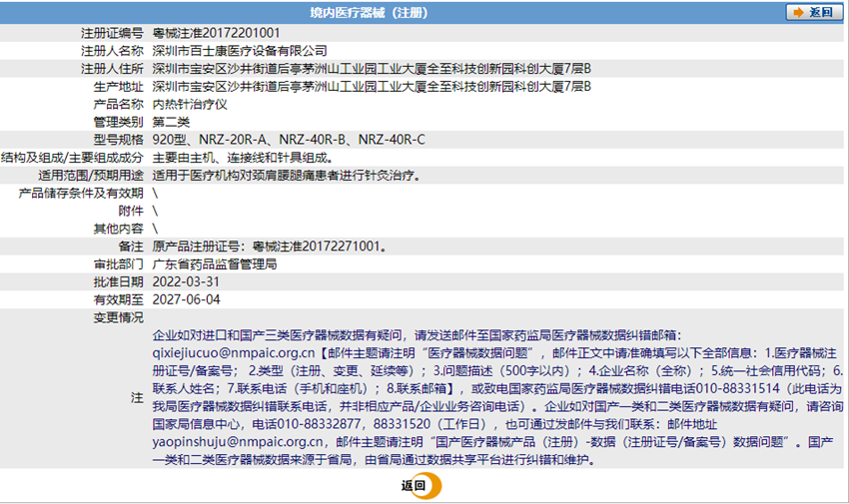The image size is (849, 504).
Task: Click approval date 2022-03-31
Action: tap(186, 281)
